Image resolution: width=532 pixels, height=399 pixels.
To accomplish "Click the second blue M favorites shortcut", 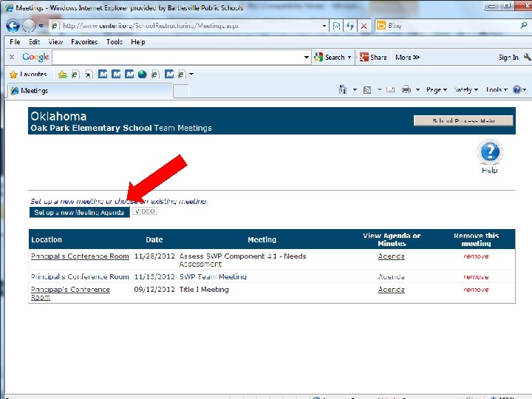I will click(116, 74).
